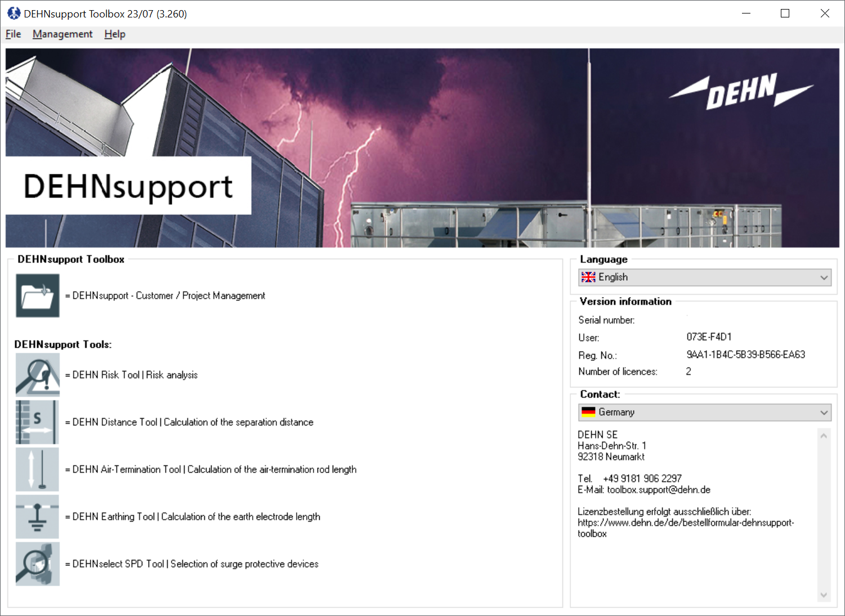Open DEHNsupport Customer / Project Management

[37, 295]
